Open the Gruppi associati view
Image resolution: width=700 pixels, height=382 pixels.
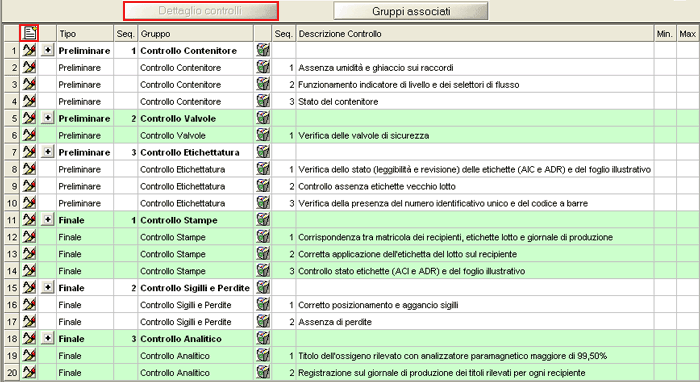pyautogui.click(x=411, y=11)
